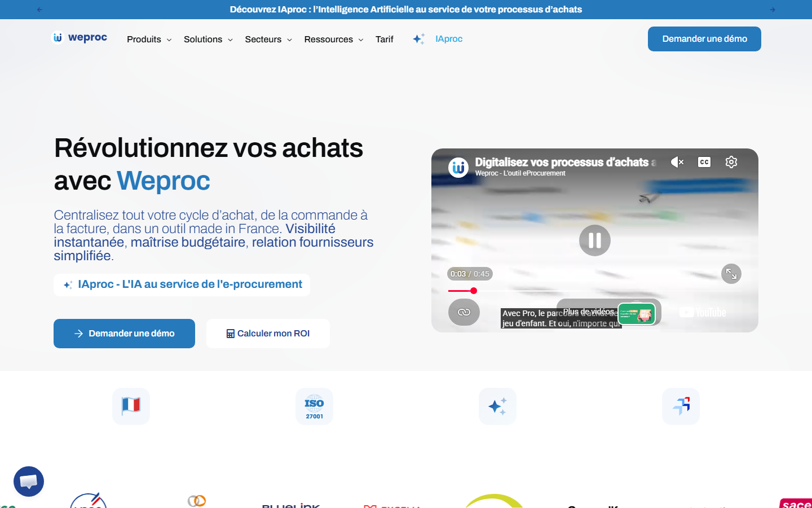Click the IAproc sparkle icon in the navbar

(x=419, y=39)
